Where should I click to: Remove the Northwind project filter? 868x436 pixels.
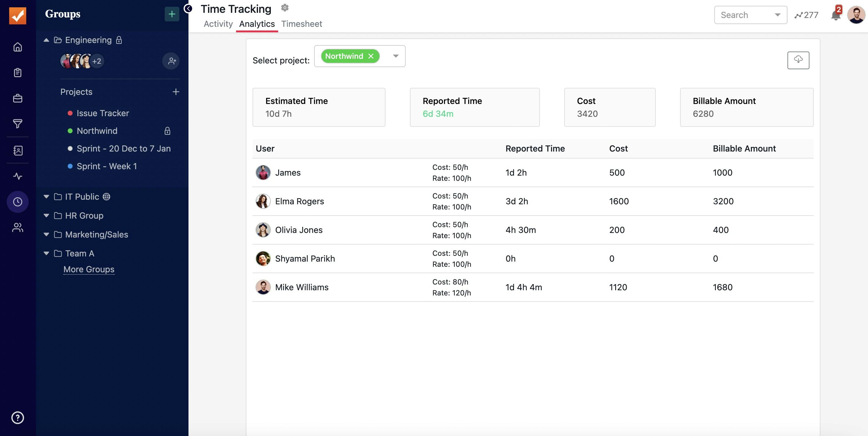(371, 55)
